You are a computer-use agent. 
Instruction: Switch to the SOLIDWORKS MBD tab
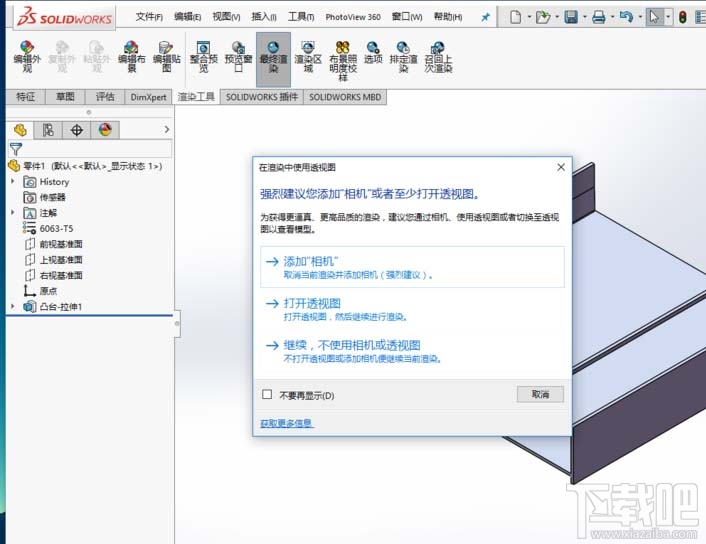[x=345, y=97]
